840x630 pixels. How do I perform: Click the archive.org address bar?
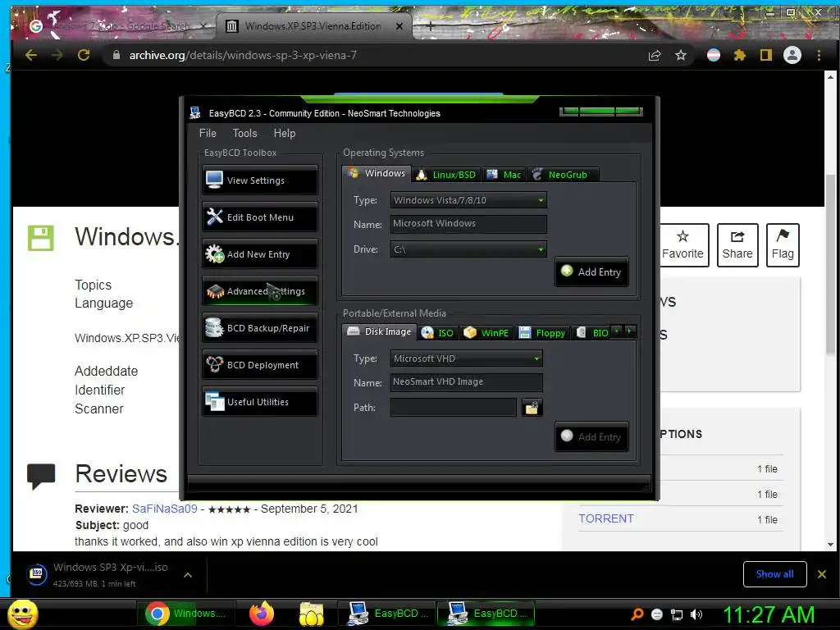click(x=375, y=55)
